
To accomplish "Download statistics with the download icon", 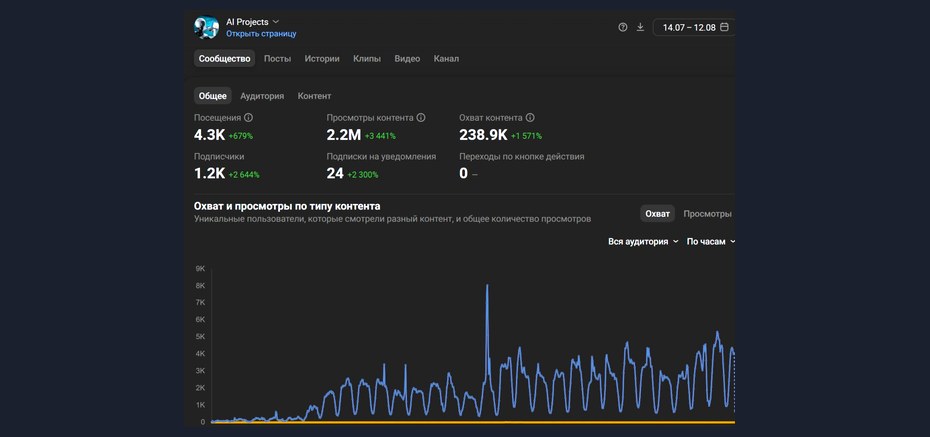I will (x=640, y=27).
